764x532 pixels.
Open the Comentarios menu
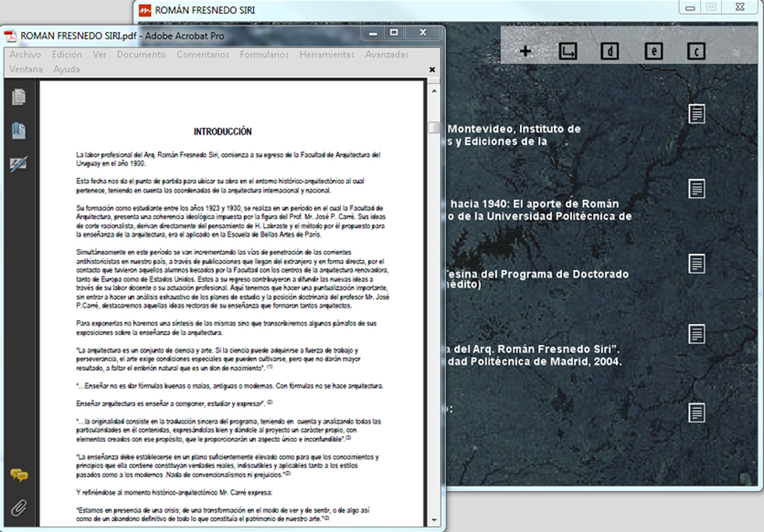click(x=203, y=55)
